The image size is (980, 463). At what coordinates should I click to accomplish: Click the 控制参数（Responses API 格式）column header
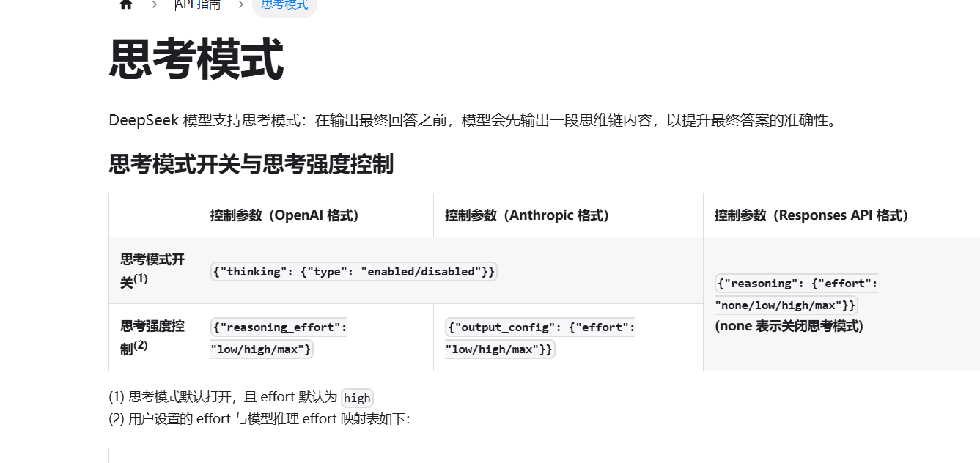coord(812,215)
